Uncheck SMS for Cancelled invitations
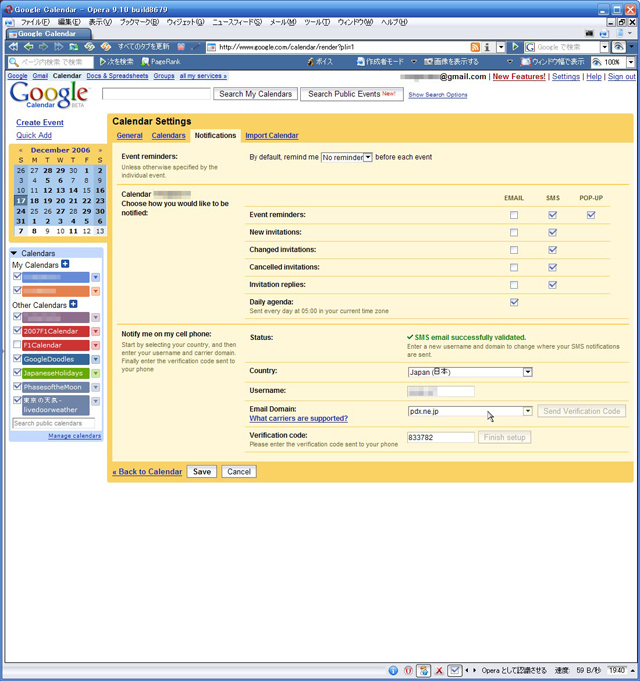The width and height of the screenshot is (640, 681). (x=552, y=267)
